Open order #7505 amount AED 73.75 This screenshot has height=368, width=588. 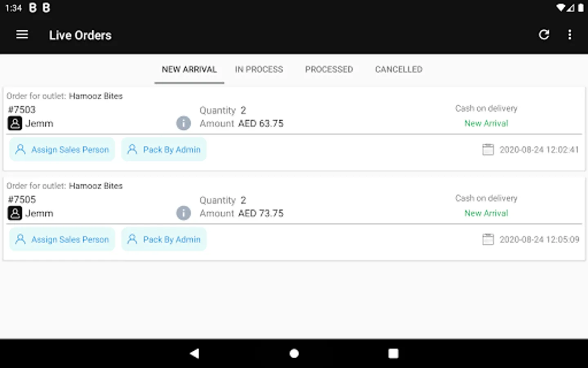click(261, 213)
